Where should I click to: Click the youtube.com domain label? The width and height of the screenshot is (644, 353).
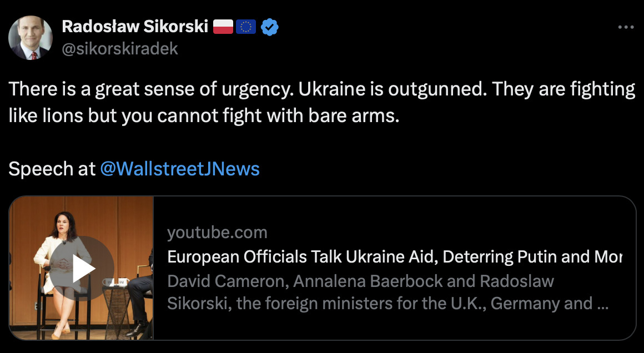(217, 232)
